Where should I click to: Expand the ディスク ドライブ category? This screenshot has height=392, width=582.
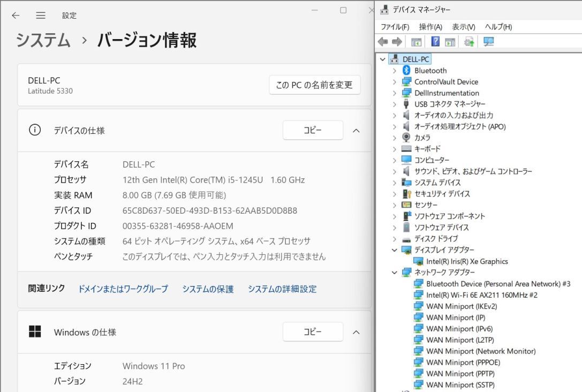pyautogui.click(x=395, y=238)
